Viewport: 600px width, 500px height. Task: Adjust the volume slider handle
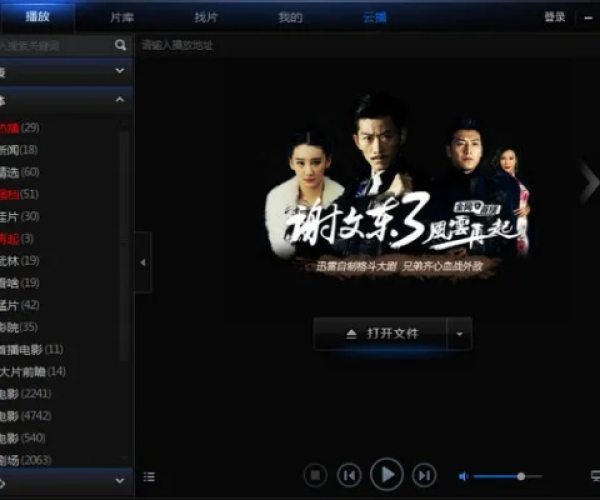coord(521,476)
